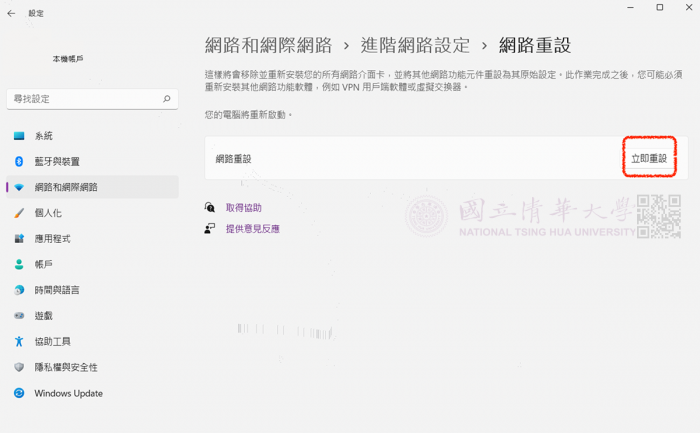Click the 隱私權與安全性 shield icon
Screen dimensions: 700x433
point(18,367)
